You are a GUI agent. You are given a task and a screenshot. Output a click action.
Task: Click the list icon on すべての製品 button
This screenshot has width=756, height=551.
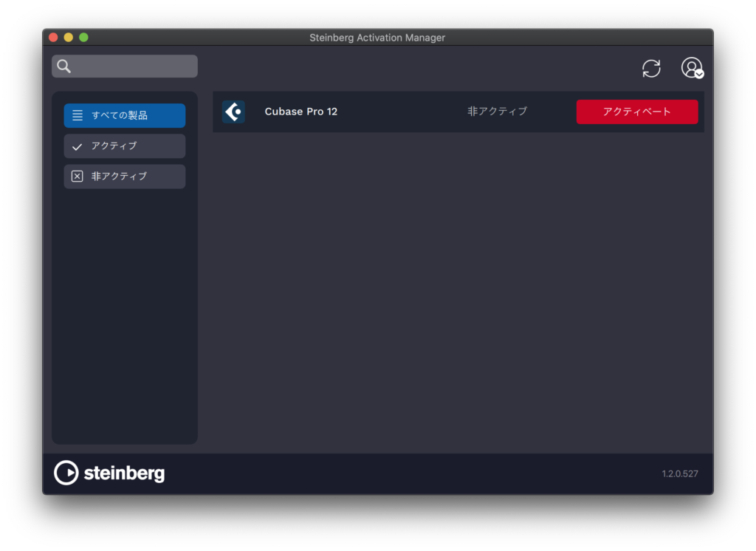(78, 115)
